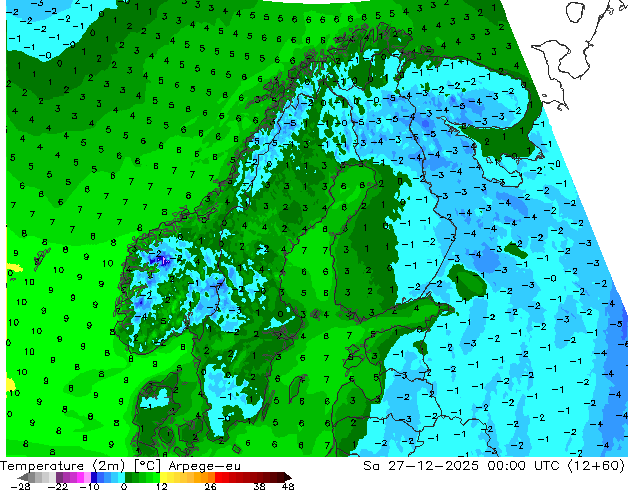634x490 pixels.
Task: Click the 'Temperature (2m) [°C] Arpege-eu' title
Action: (120, 466)
